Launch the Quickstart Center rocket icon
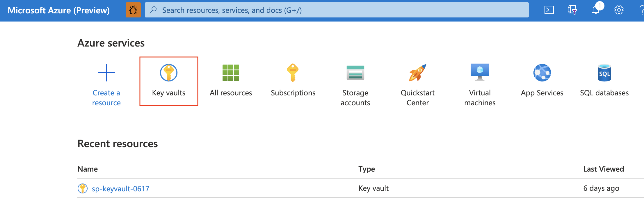Viewport: 644px width, 203px height. tap(417, 73)
